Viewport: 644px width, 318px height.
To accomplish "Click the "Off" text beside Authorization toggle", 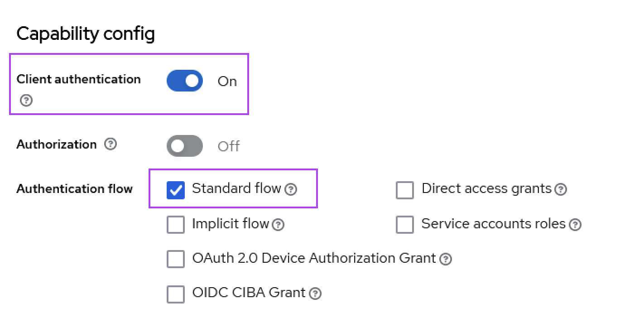I will click(x=229, y=146).
